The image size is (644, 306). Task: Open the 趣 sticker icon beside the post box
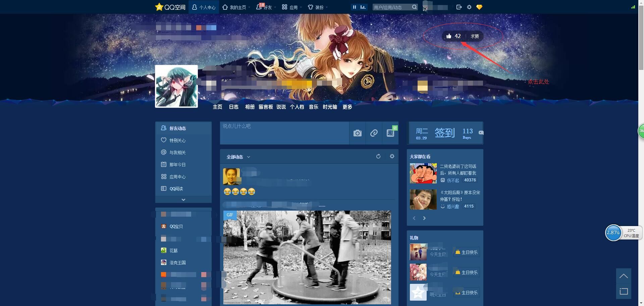pyautogui.click(x=390, y=133)
